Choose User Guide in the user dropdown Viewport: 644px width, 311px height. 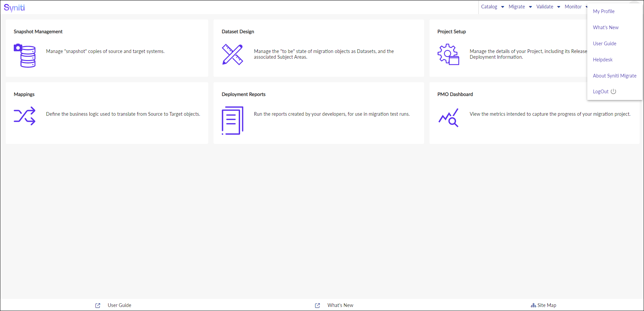click(x=605, y=44)
